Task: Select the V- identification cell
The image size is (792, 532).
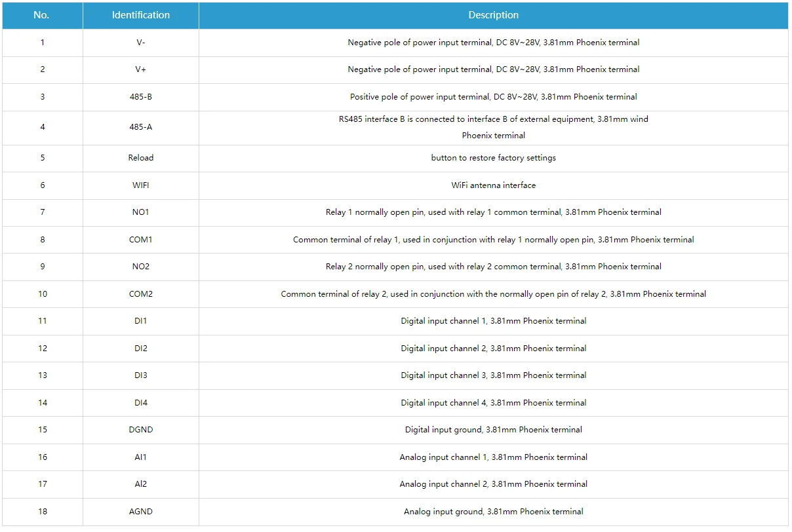Action: (140, 43)
